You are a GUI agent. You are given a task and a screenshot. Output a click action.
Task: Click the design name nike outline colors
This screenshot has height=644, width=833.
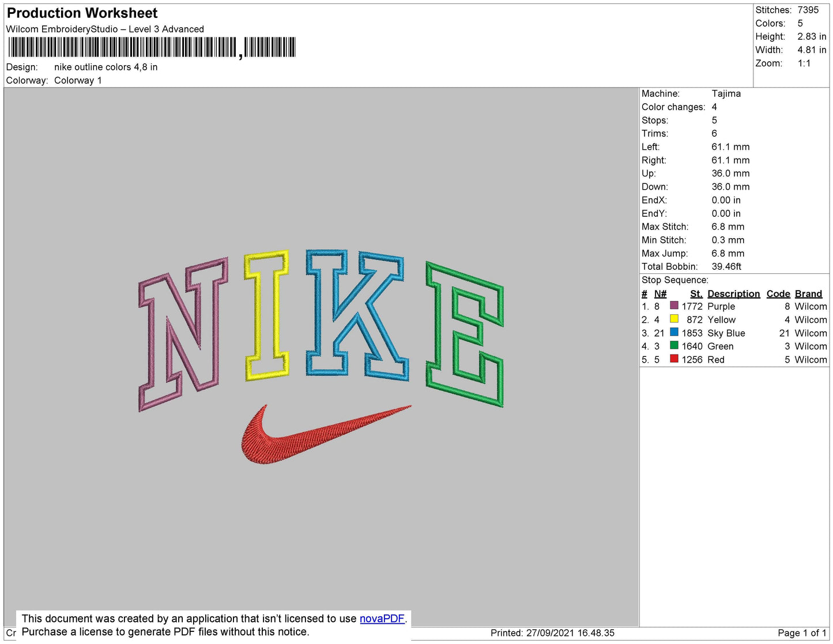pos(104,67)
